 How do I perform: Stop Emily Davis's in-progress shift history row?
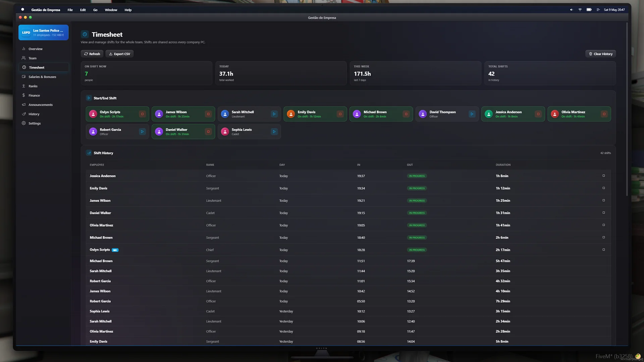coord(604,188)
